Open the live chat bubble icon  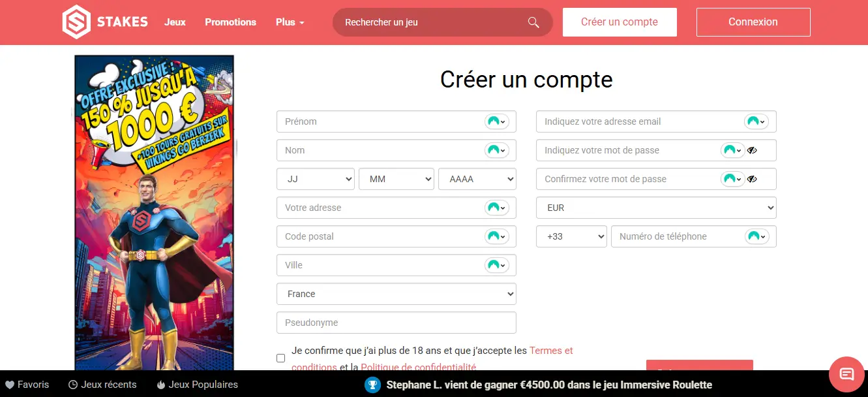point(846,374)
